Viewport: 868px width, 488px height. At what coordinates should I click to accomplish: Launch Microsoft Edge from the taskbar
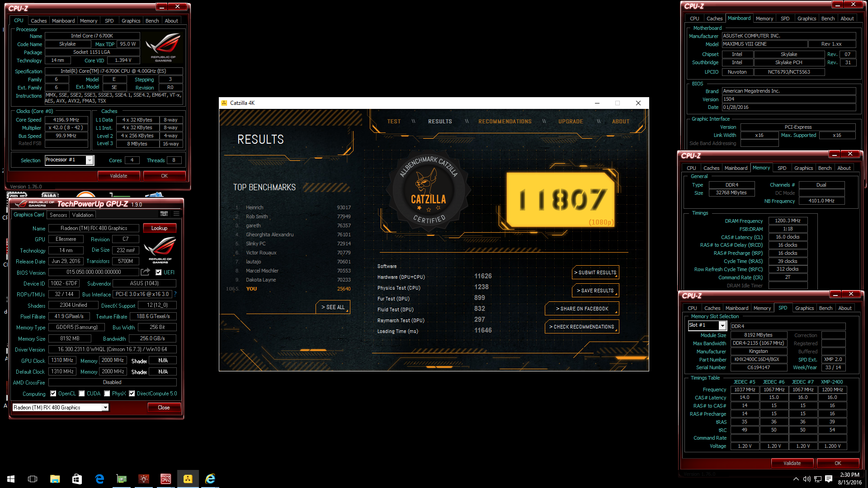(x=99, y=479)
